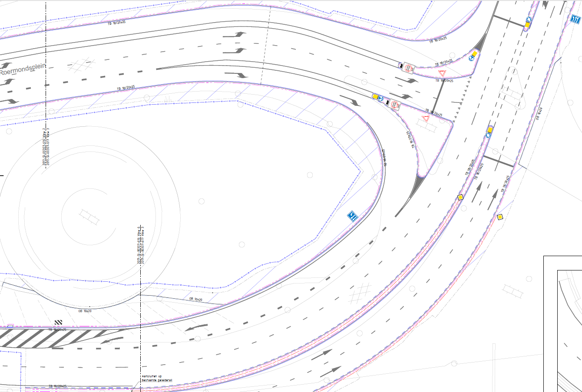This screenshot has width=582, height=392.
Task: Click the yellow priority diamond on the median
Action: point(460,198)
